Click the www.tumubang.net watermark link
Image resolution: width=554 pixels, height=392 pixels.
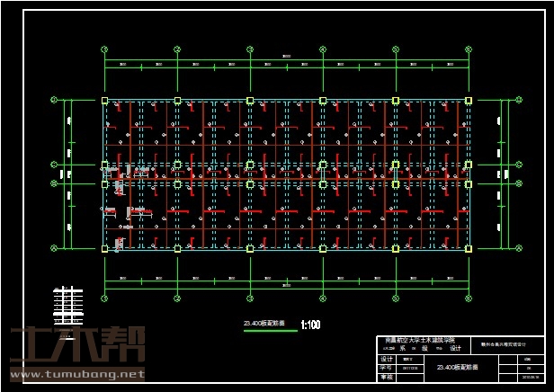click(x=73, y=373)
